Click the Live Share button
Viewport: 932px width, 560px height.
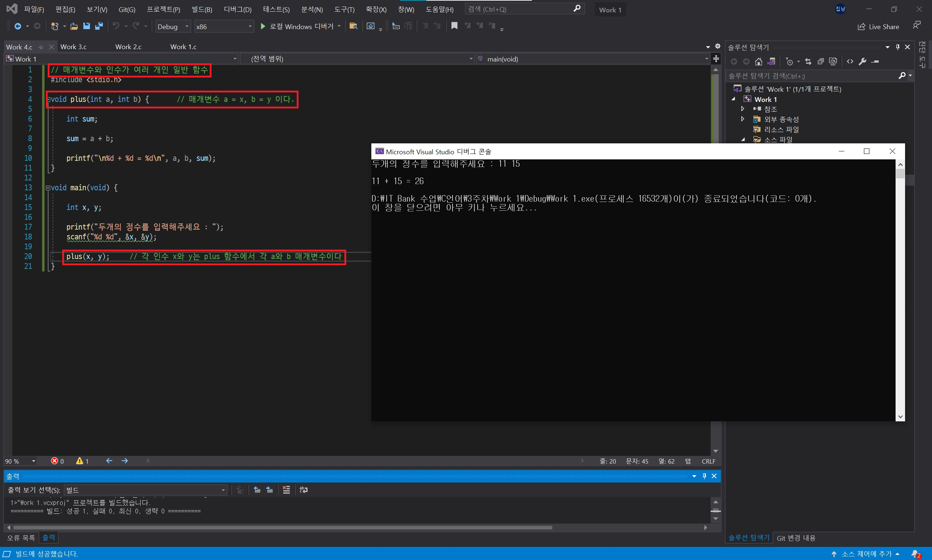point(878,27)
